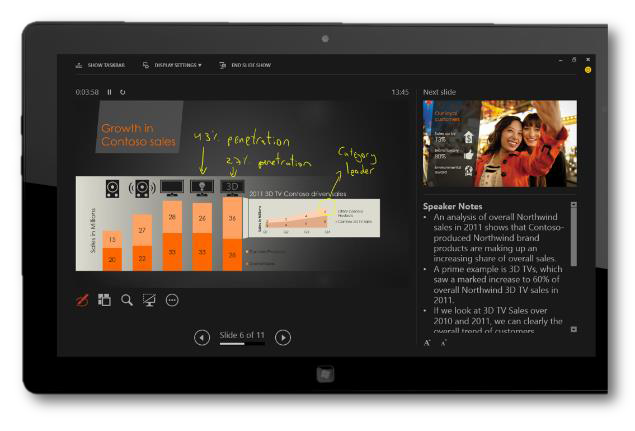Click the elapsed time 0:03:58
The height and width of the screenshot is (431, 635).
pyautogui.click(x=87, y=92)
